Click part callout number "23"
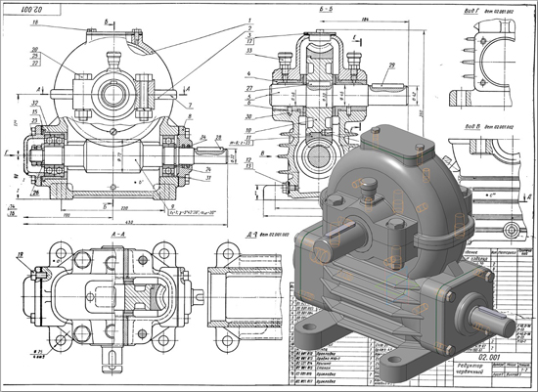Image resolution: width=538 pixels, height=392 pixels. 34,120
